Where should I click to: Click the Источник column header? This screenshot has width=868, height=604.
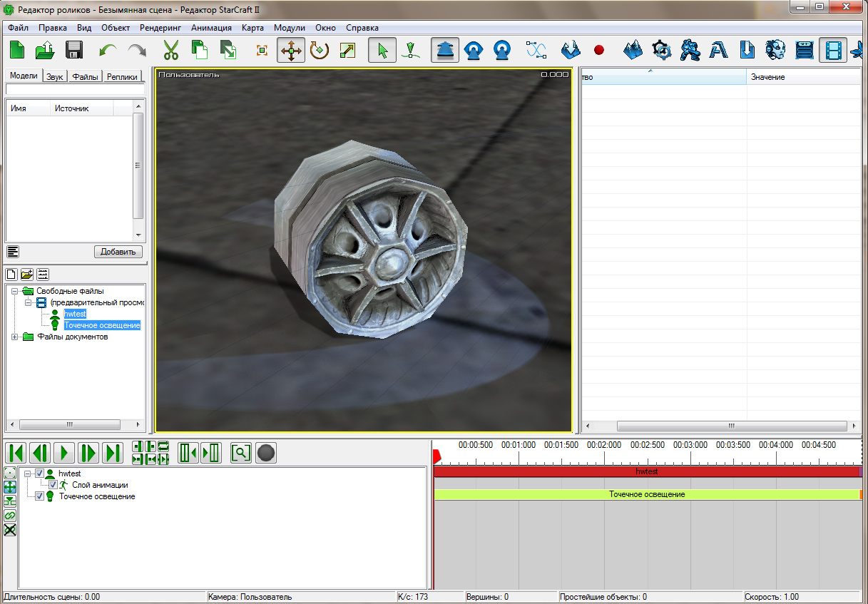(81, 108)
